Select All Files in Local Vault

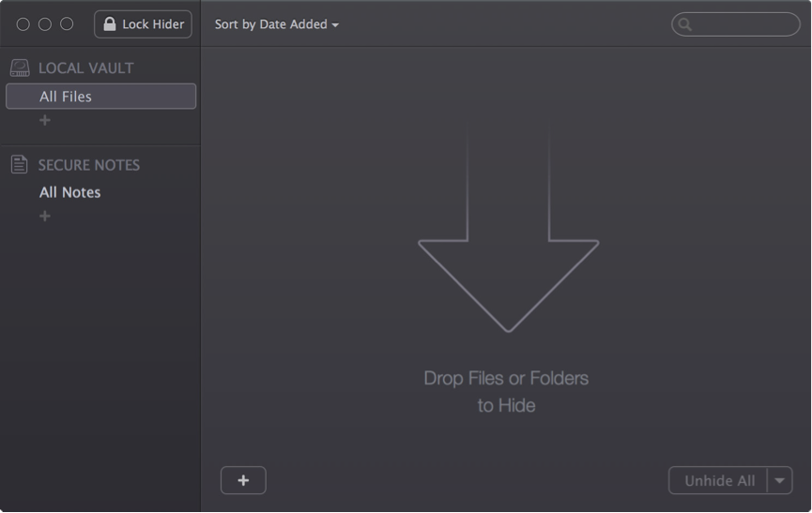(x=101, y=97)
